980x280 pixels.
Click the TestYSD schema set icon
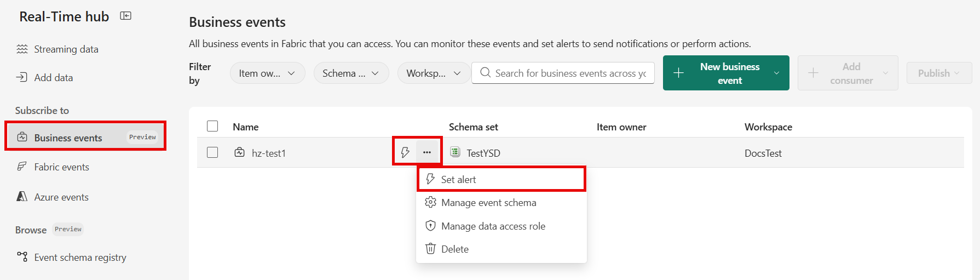[x=455, y=152]
